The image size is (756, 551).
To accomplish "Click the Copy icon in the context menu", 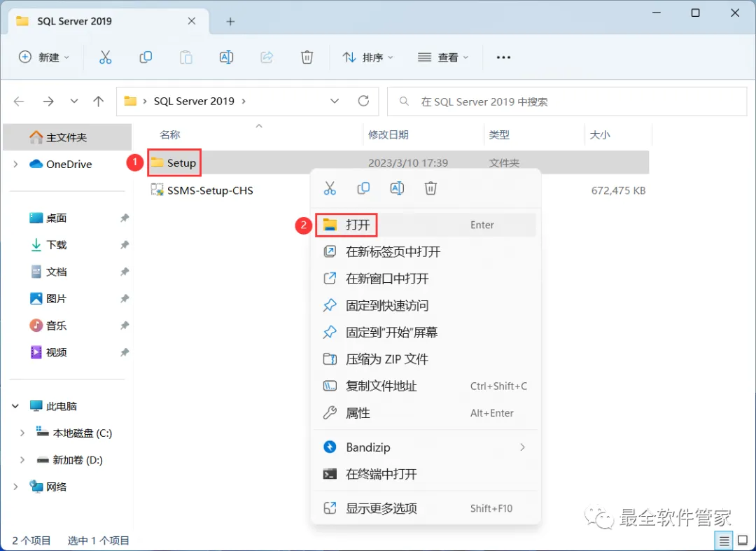I will [363, 188].
